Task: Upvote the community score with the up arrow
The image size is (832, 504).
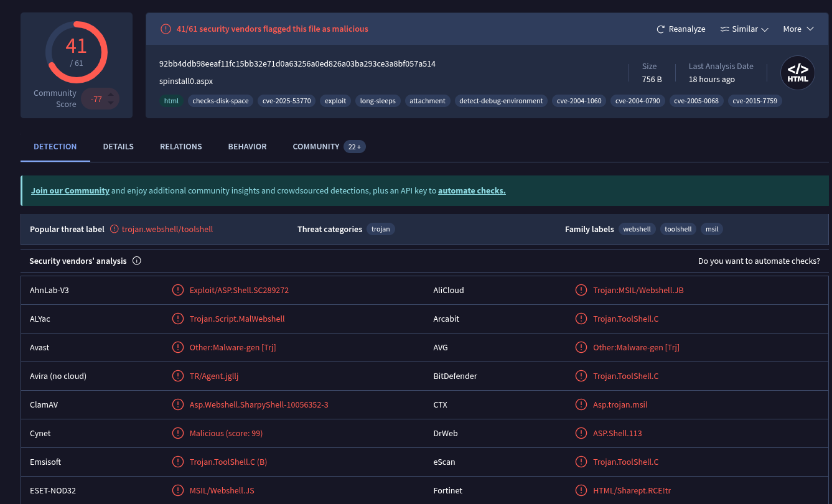Action: [111, 95]
